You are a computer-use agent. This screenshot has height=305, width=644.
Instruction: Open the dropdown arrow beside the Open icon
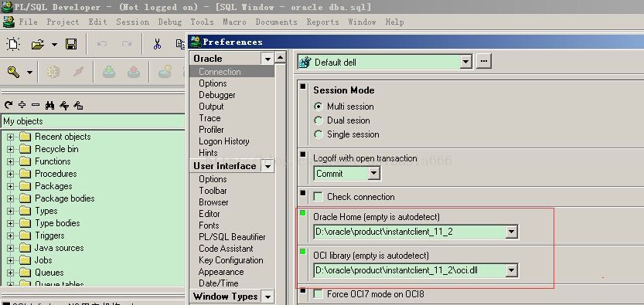(x=55, y=44)
